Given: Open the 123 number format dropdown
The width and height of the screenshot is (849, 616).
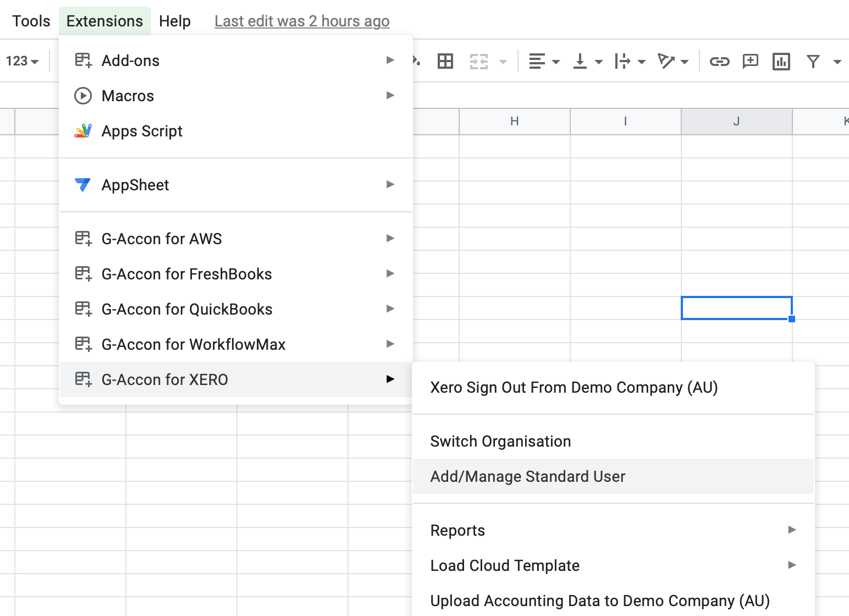Looking at the screenshot, I should (x=22, y=61).
